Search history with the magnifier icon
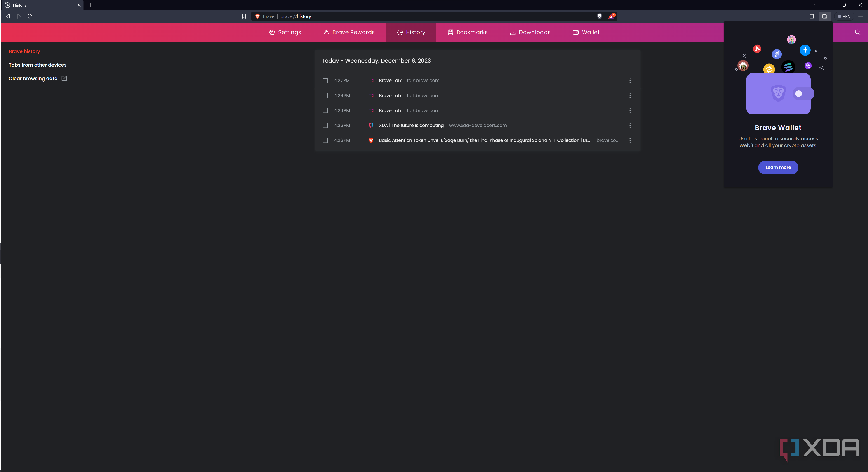868x472 pixels. 858,32
